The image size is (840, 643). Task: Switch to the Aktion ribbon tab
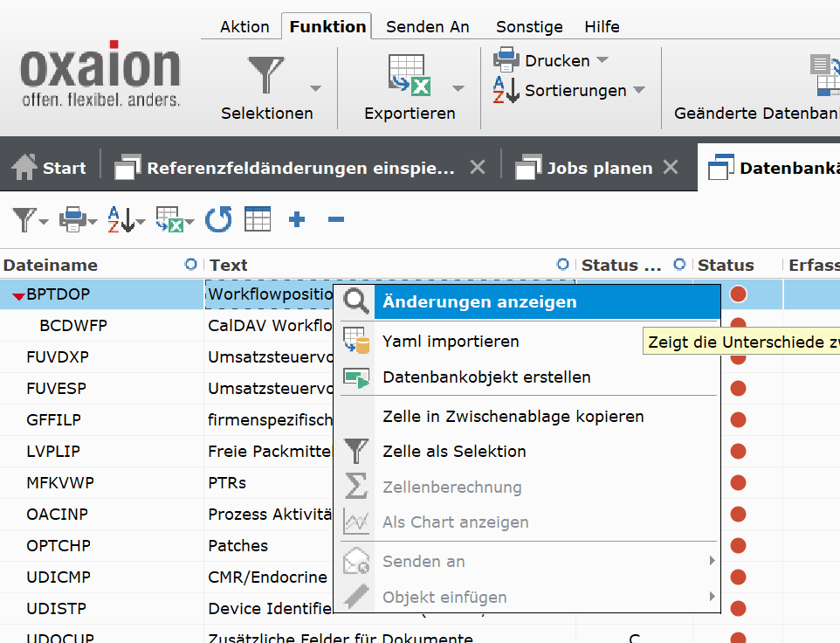(x=244, y=26)
